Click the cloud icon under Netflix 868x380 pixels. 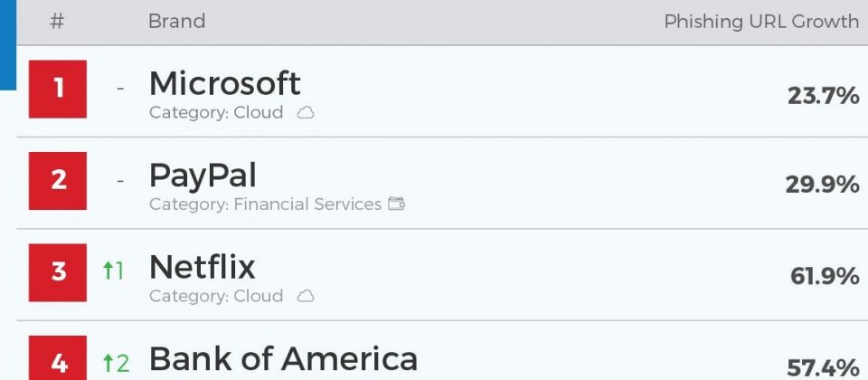coord(306,297)
